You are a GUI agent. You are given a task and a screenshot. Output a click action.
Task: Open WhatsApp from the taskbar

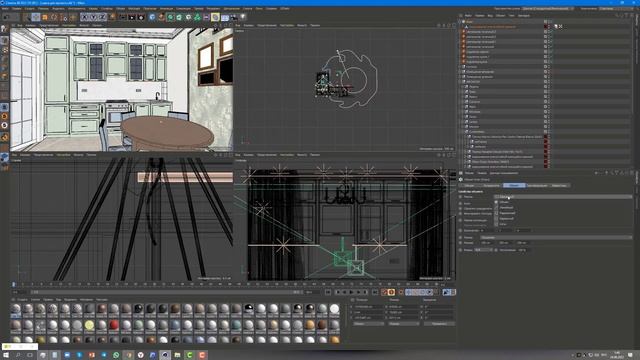(x=116, y=355)
